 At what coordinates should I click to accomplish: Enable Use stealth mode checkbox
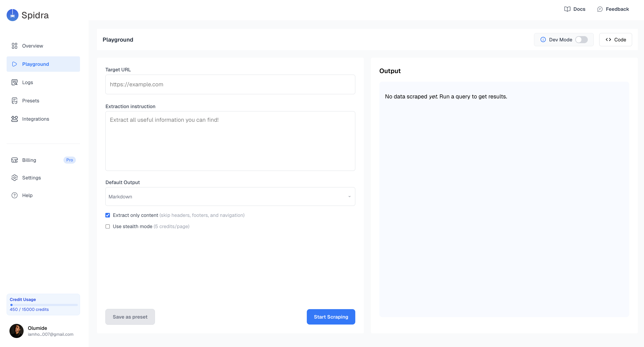point(108,227)
